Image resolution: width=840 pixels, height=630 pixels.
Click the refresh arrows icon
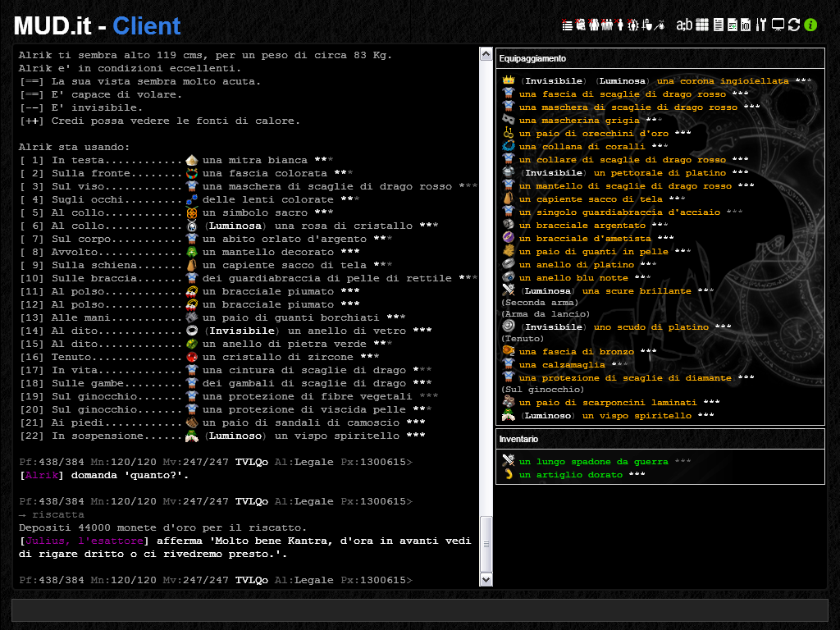click(794, 25)
